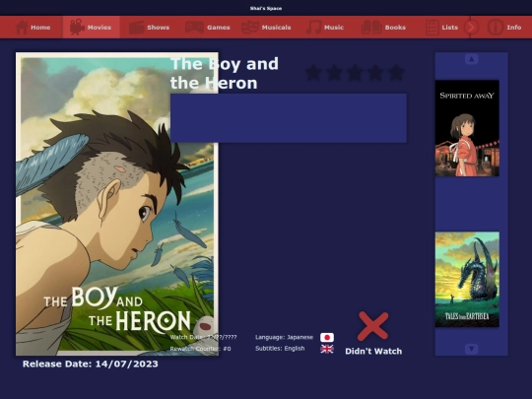Click the Movies camera icon
Image resolution: width=532 pixels, height=399 pixels.
click(x=77, y=28)
